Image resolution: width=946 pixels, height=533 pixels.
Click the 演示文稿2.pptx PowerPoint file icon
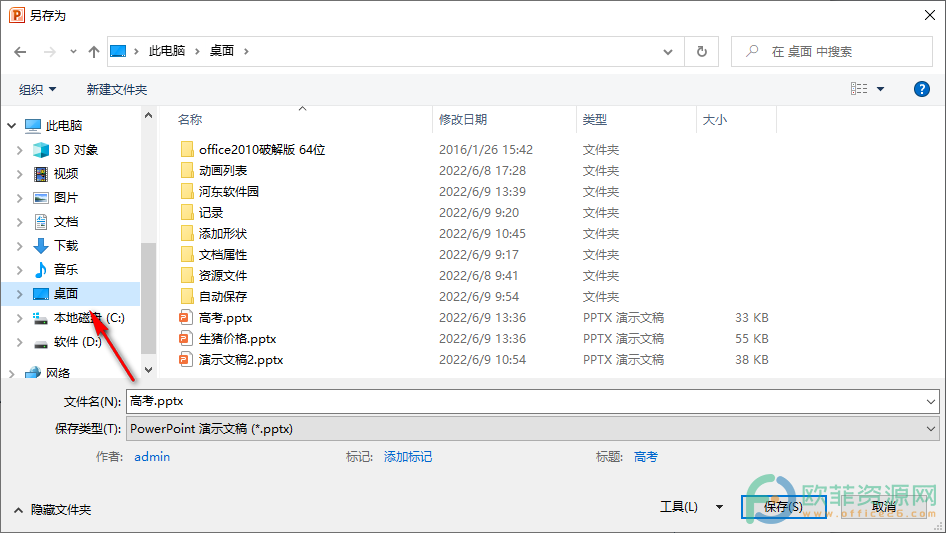pos(185,360)
